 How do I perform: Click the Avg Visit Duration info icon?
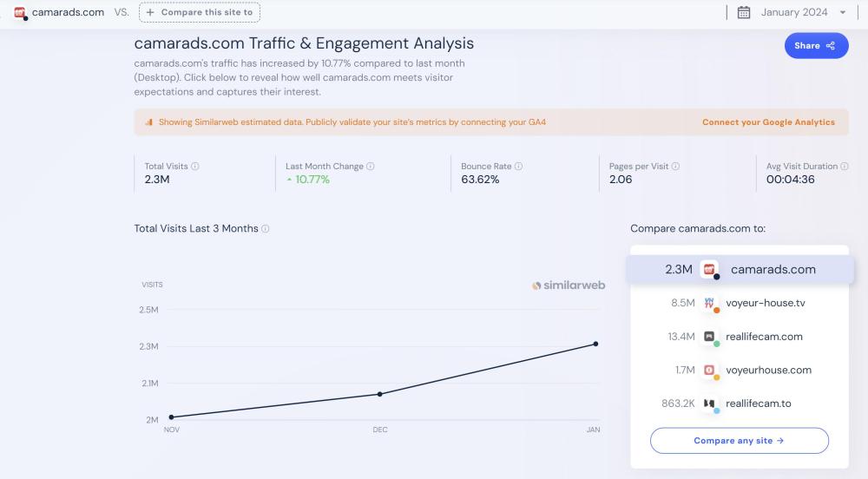(845, 167)
